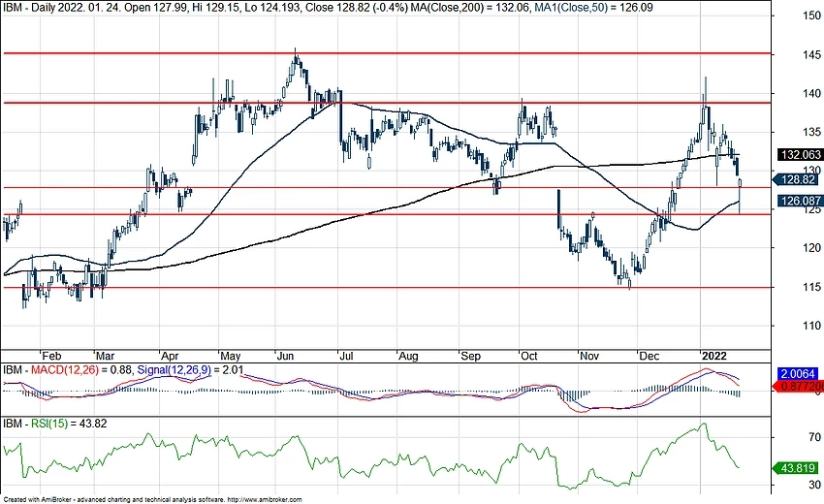Select the Nov month label on axis
The width and height of the screenshot is (824, 504).
pos(589,357)
